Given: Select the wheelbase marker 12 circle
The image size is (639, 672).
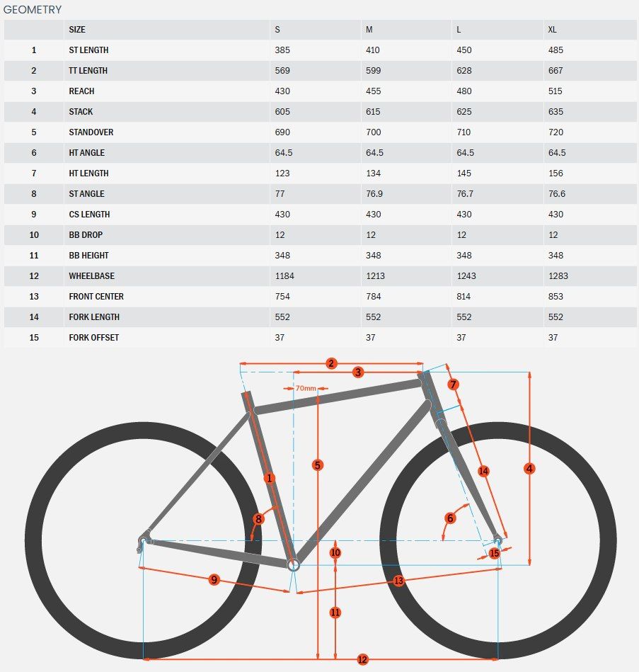Looking at the screenshot, I should [x=362, y=659].
